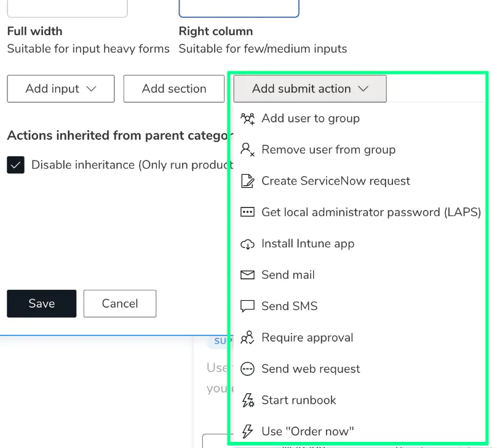Click the Add section button
Image resolution: width=492 pixels, height=448 pixels.
(x=173, y=89)
